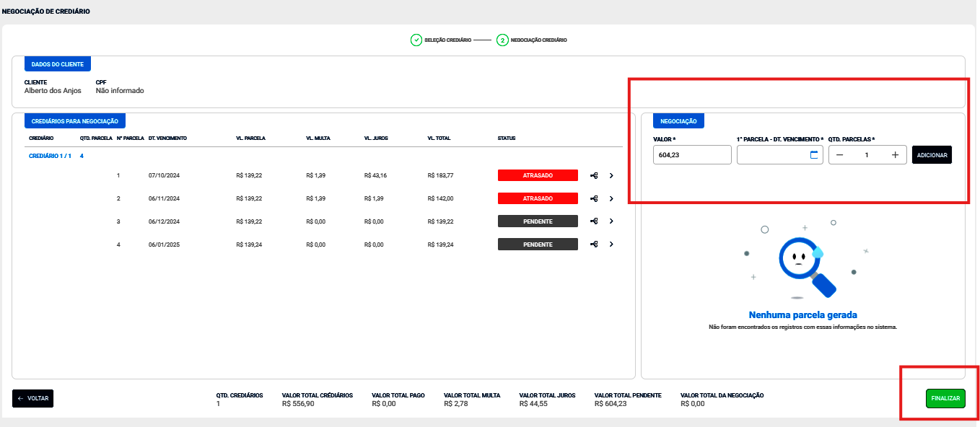Expand the 06/11/2024 installment row chevron

[611, 198]
